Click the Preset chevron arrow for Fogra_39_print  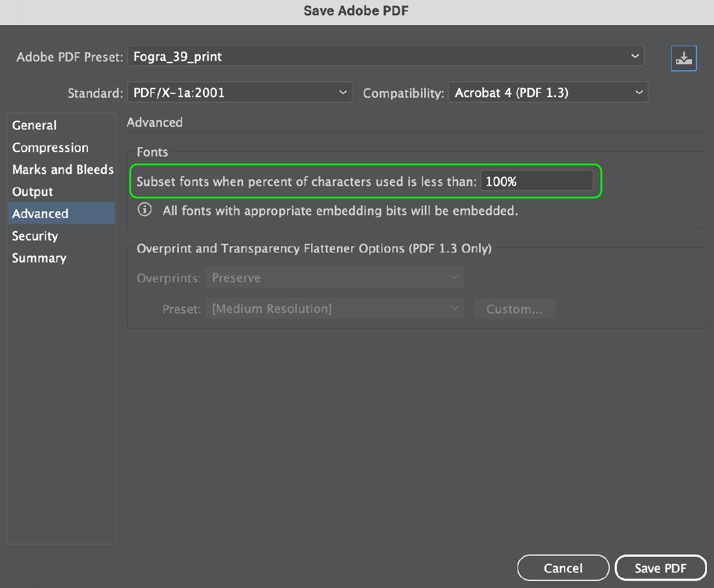point(635,56)
